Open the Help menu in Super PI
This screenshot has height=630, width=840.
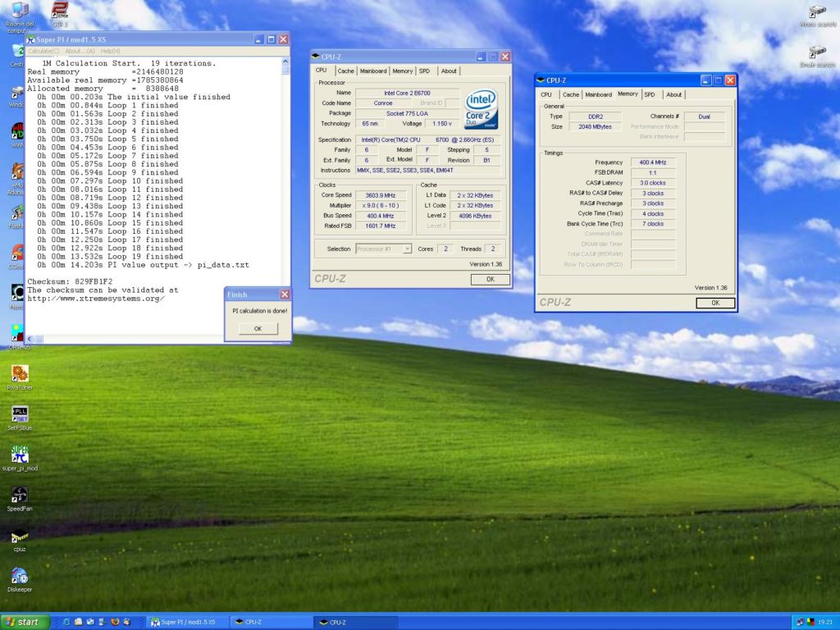point(111,51)
